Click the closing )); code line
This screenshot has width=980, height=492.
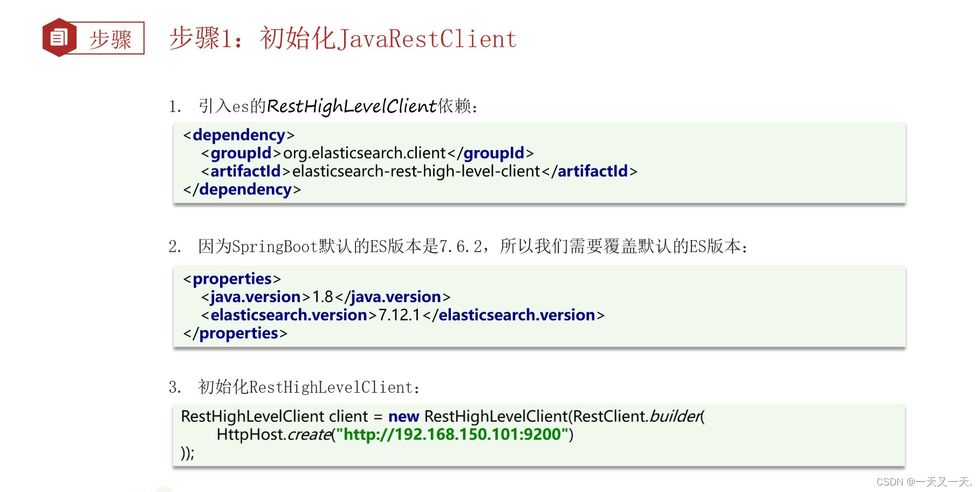tap(188, 453)
